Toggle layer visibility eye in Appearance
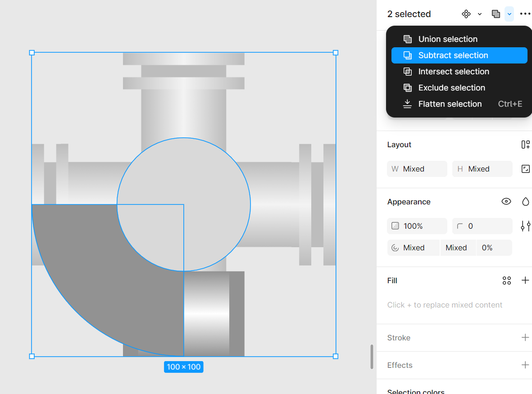532x394 pixels. point(506,202)
